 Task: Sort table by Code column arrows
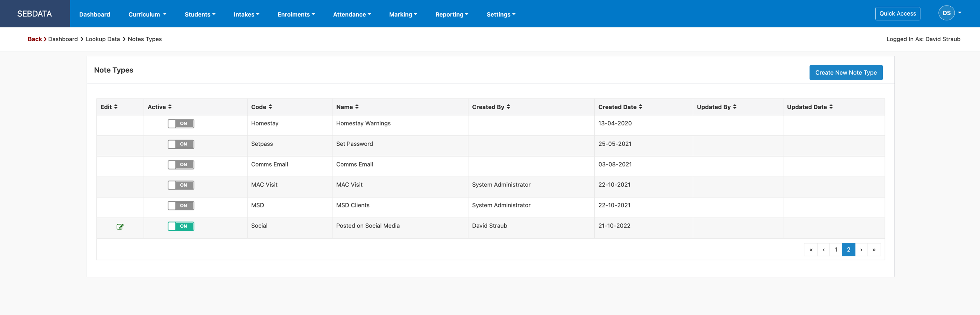tap(270, 107)
